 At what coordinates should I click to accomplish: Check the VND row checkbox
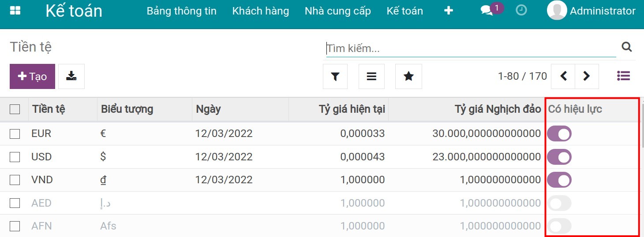15,180
